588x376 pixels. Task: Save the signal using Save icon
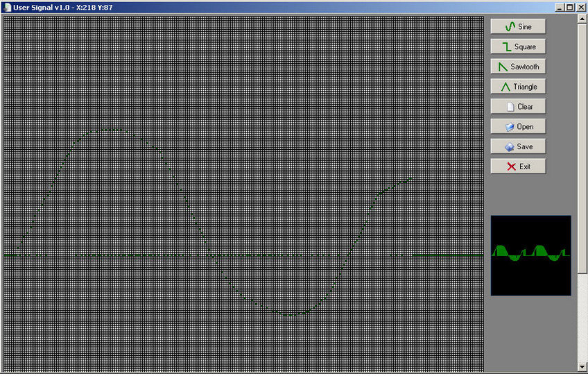point(510,147)
